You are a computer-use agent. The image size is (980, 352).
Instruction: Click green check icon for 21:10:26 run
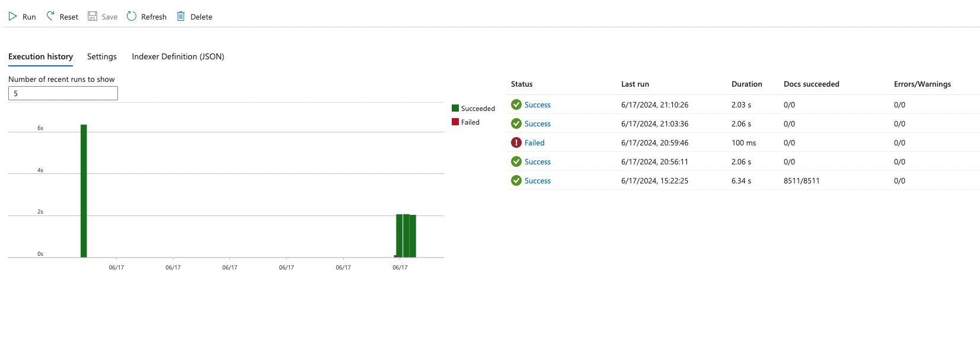click(516, 104)
